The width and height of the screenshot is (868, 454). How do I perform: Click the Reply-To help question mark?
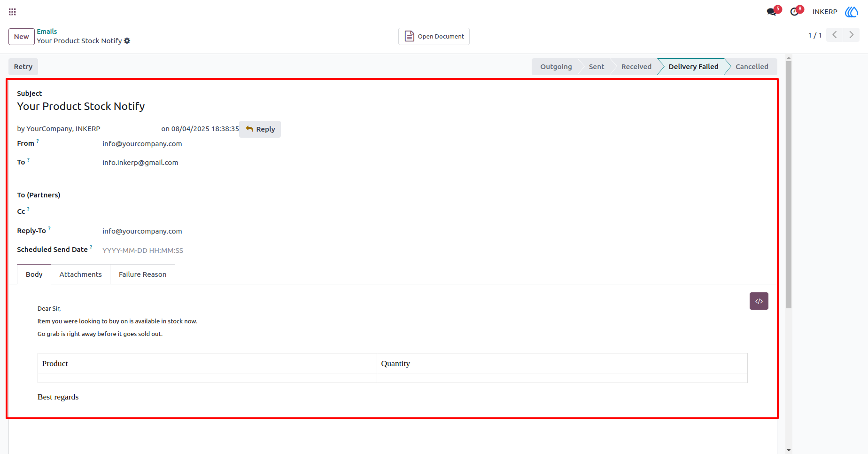49,228
